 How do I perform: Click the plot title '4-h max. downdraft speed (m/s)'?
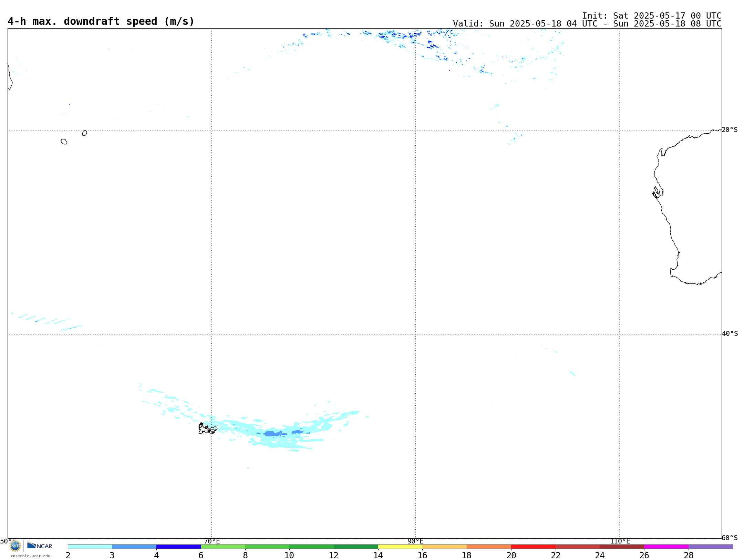(101, 21)
